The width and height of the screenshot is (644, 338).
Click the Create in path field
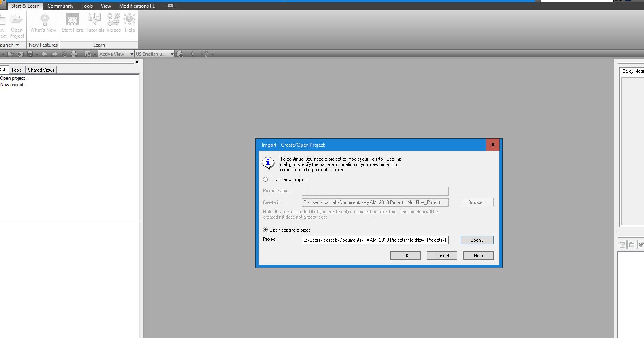tap(375, 202)
